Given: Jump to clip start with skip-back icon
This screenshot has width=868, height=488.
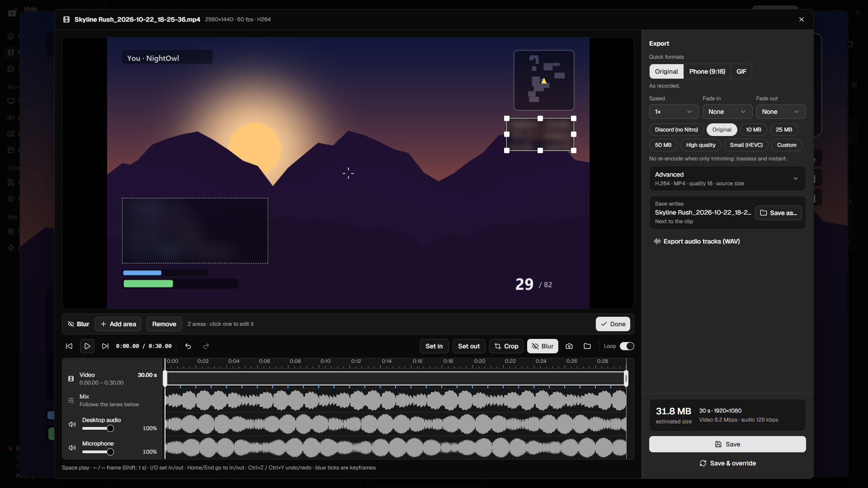Looking at the screenshot, I should (x=69, y=346).
